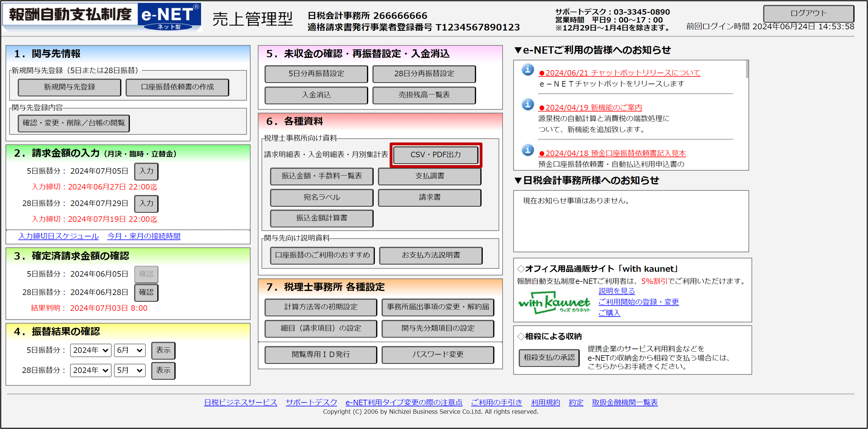Viewport: 868px width, 429px height.
Task: Click info icon beside chatbot release notice
Action: coord(528,70)
